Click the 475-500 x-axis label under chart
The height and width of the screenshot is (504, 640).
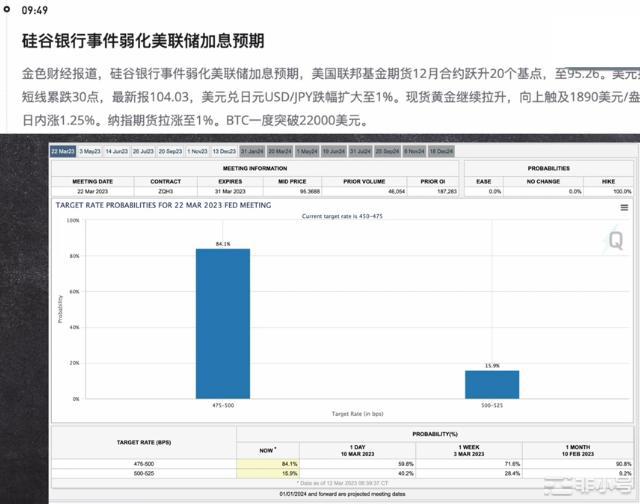click(x=223, y=406)
